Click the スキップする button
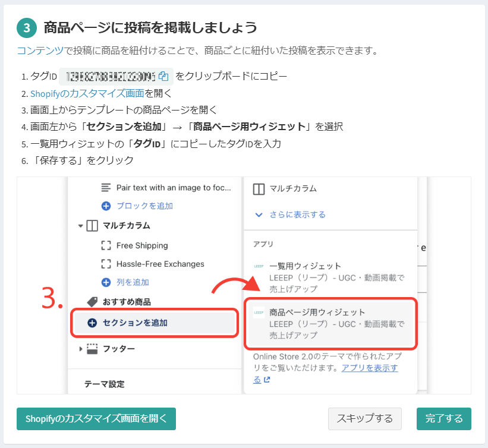The width and height of the screenshot is (488, 448). point(365,419)
